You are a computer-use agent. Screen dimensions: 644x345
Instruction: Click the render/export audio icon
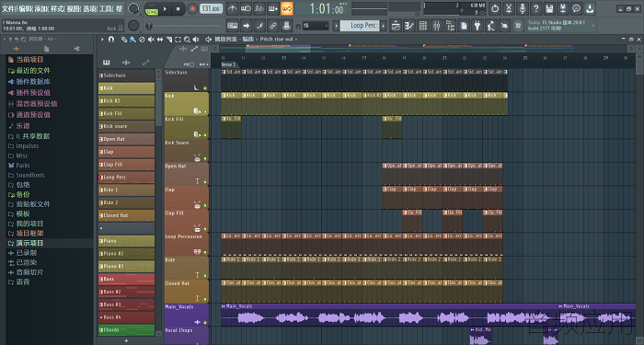(563, 8)
